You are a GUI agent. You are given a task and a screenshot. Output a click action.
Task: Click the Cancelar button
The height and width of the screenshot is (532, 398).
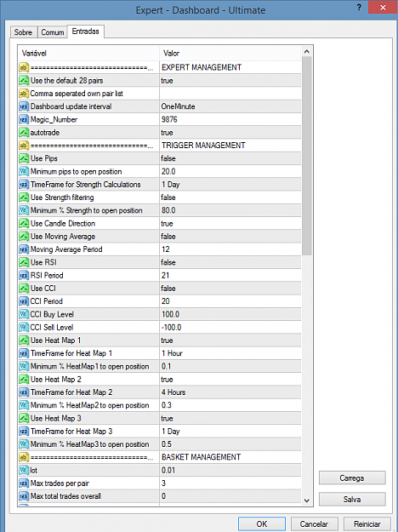coord(314,523)
